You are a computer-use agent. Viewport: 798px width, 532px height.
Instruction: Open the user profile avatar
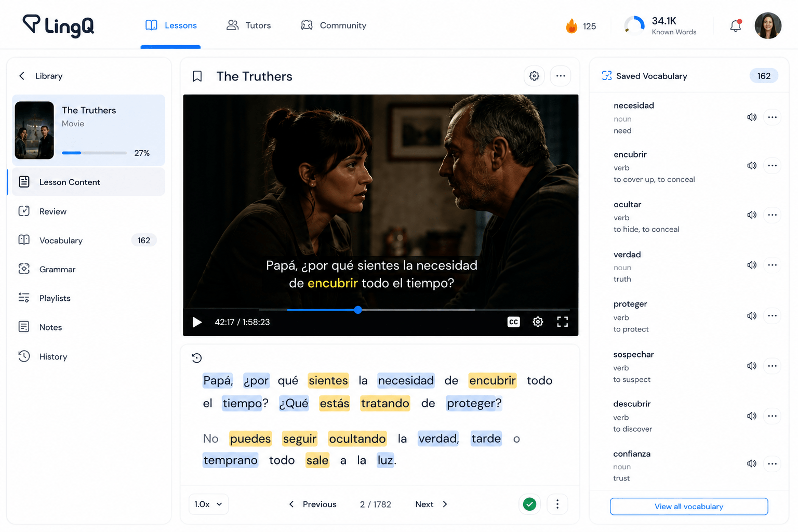tap(768, 25)
